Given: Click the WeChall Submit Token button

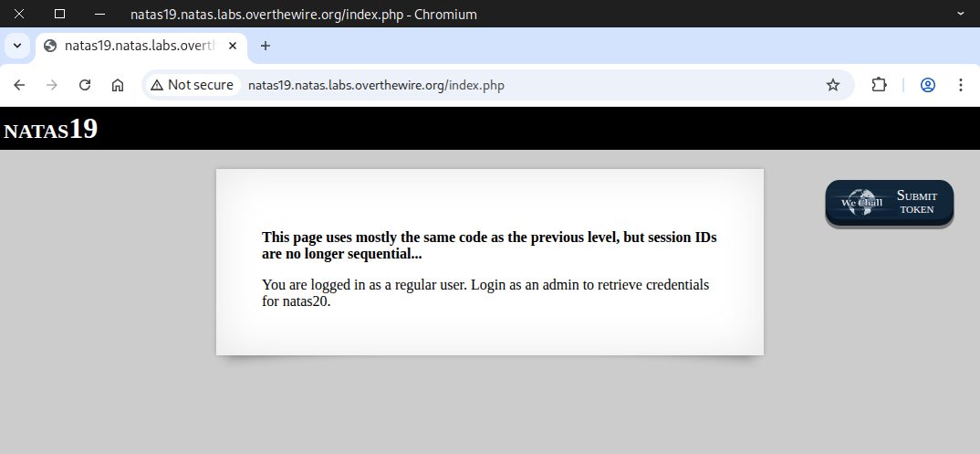Looking at the screenshot, I should (916, 202).
